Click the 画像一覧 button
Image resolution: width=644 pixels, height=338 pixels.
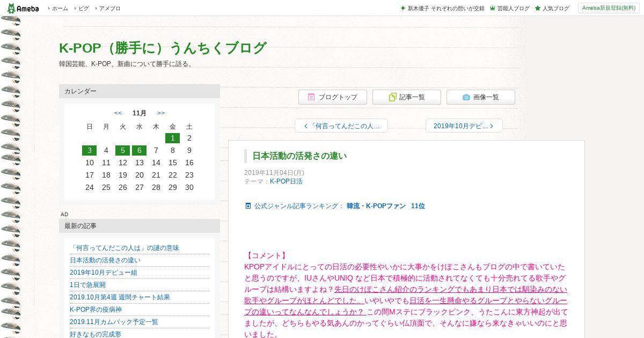click(481, 97)
